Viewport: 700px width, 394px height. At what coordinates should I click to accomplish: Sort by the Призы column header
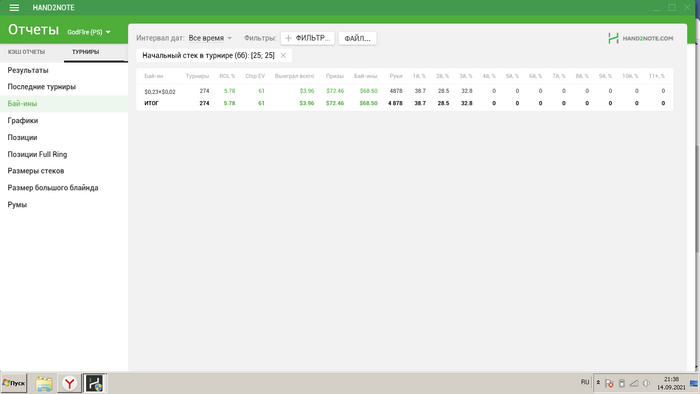point(335,76)
